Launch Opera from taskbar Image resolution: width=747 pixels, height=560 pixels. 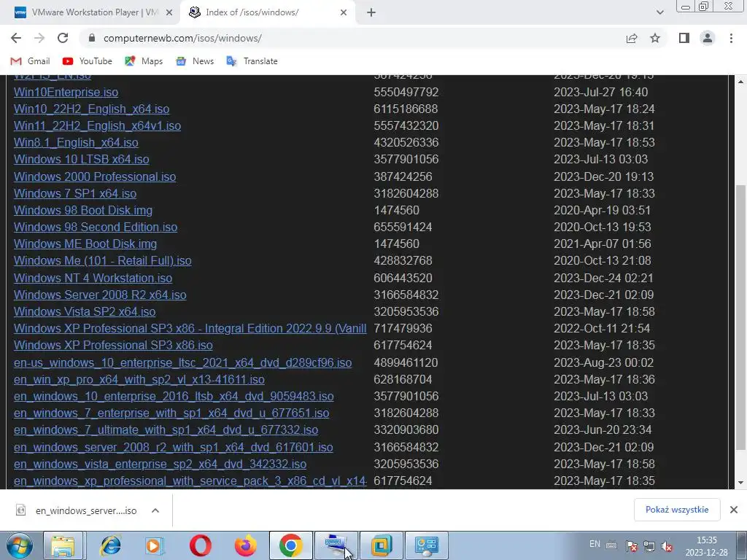coord(200,545)
